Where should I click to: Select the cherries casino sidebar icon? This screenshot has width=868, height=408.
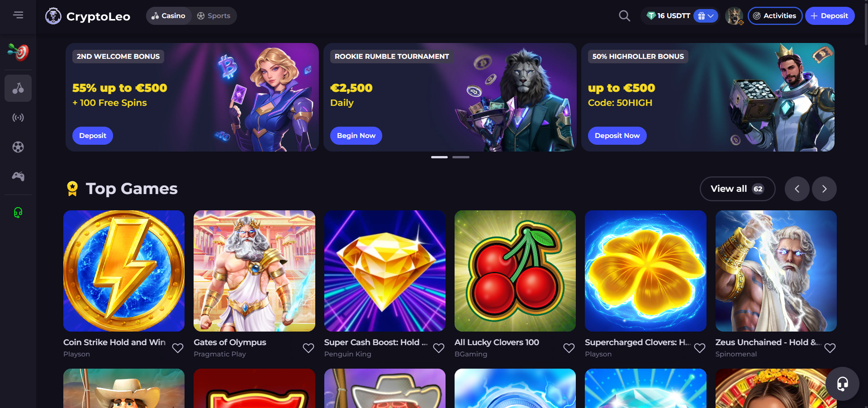point(18,88)
